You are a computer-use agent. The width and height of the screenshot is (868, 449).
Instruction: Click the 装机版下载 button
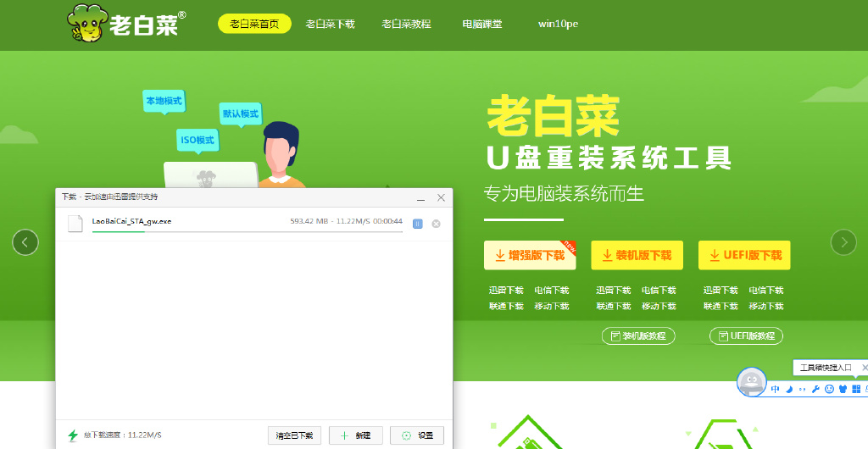(x=637, y=255)
